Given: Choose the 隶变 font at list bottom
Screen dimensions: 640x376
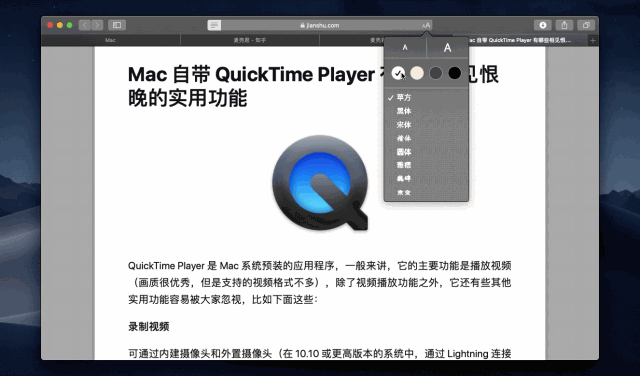Looking at the screenshot, I should point(426,192).
